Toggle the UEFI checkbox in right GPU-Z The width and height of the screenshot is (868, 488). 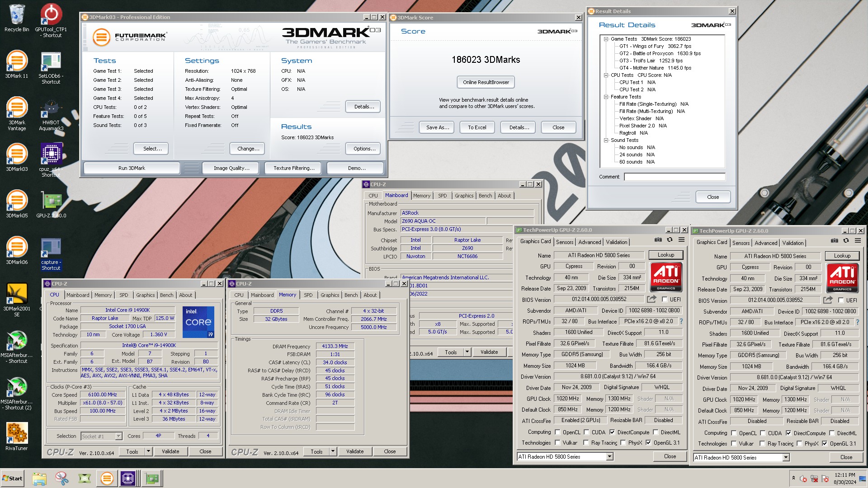(841, 300)
